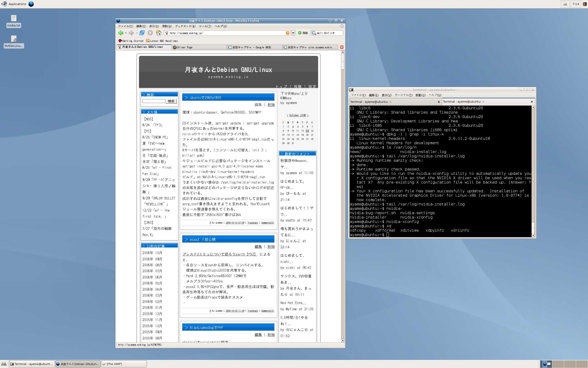This screenshot has width=588, height=368.
Task: Click the Terminal scrollbar down arrow
Action: click(x=533, y=235)
